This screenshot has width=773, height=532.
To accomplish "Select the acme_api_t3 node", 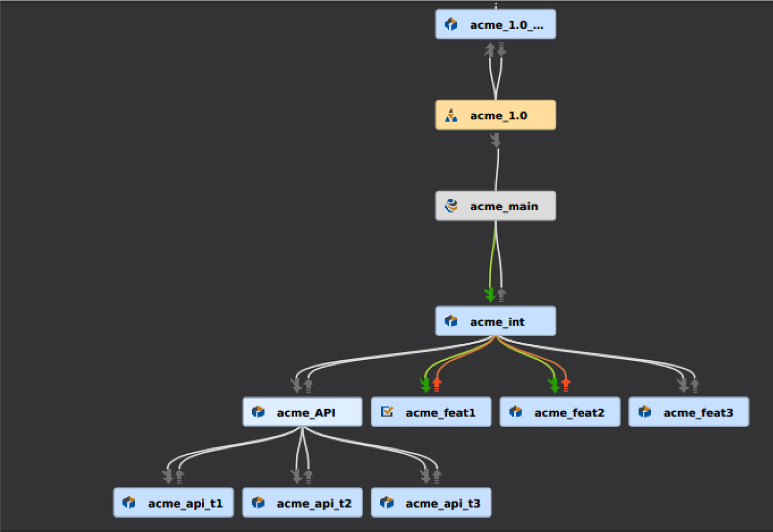I will point(431,503).
